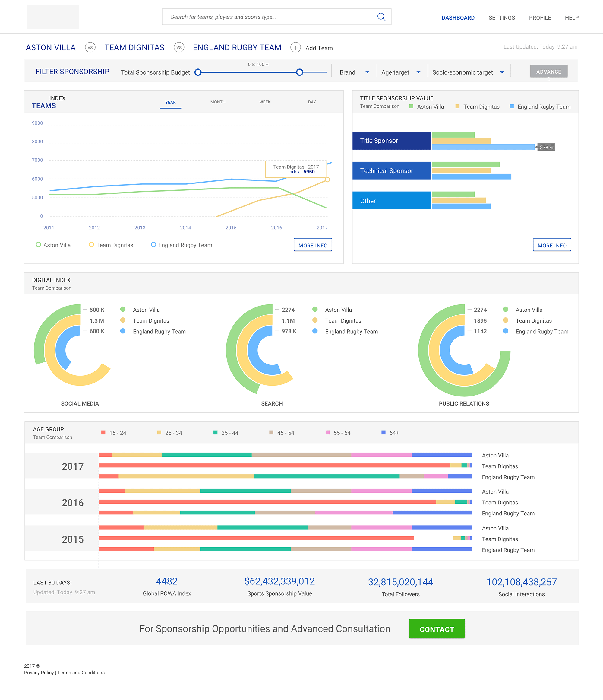Click the search magnifier icon
The height and width of the screenshot is (700, 603).
[x=381, y=17]
